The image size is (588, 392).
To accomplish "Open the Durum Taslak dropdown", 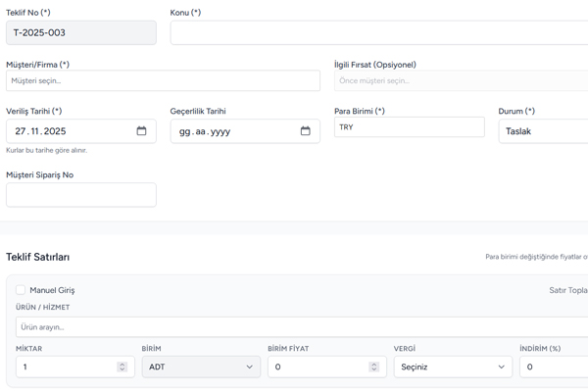I will tap(544, 131).
